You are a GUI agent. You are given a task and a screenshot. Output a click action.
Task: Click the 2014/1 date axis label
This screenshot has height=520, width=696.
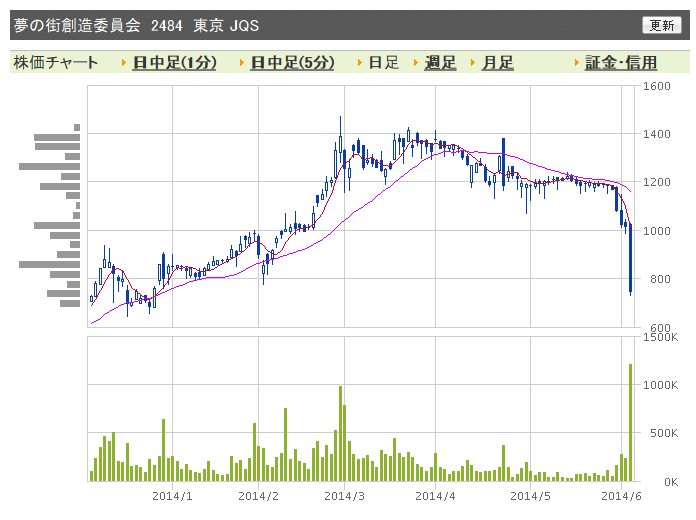172,496
